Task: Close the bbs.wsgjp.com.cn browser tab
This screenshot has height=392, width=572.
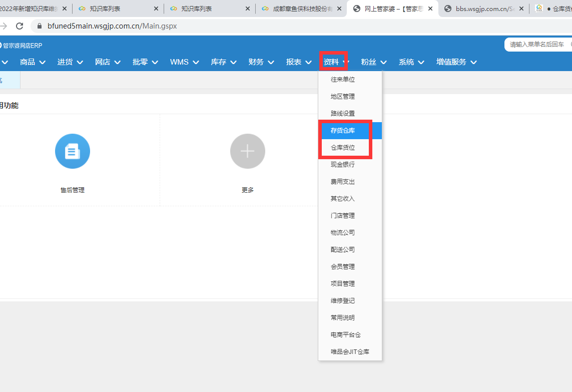Action: 521,9
